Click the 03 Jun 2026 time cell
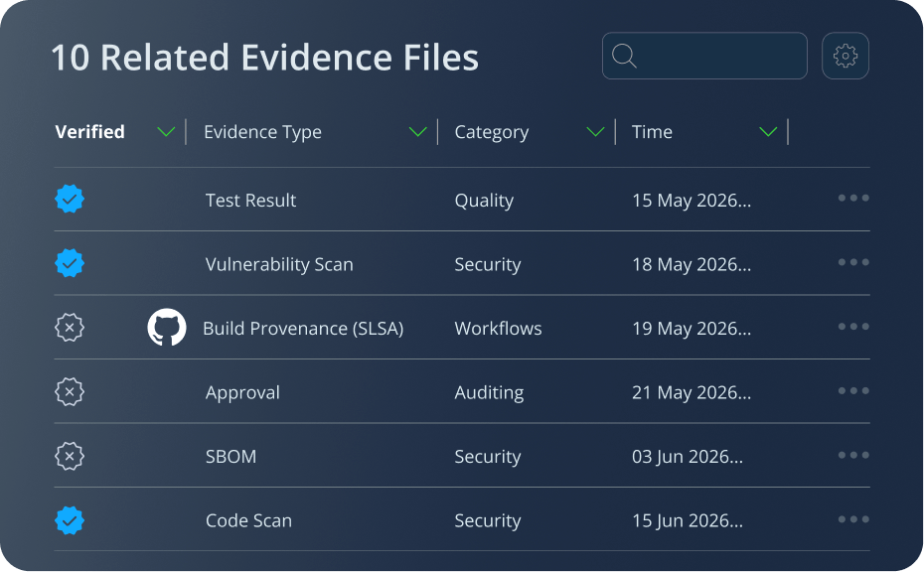 [688, 457]
